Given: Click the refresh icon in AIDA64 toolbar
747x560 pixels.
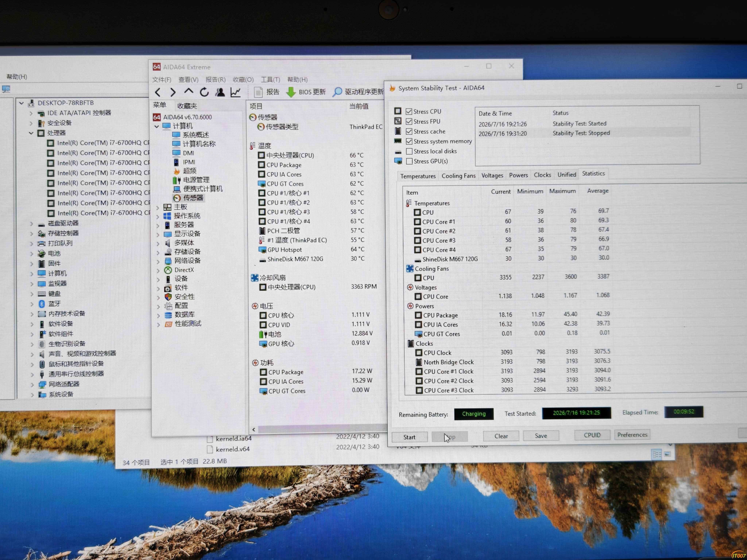Looking at the screenshot, I should coord(204,92).
